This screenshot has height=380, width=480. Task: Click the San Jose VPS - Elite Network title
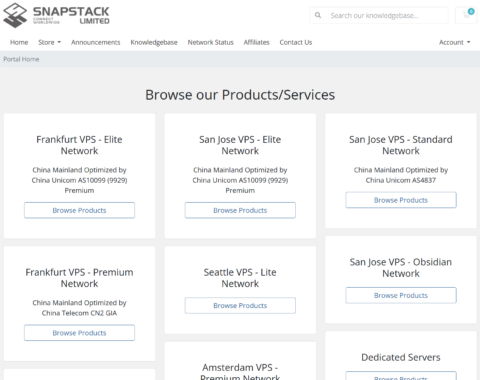tap(240, 145)
